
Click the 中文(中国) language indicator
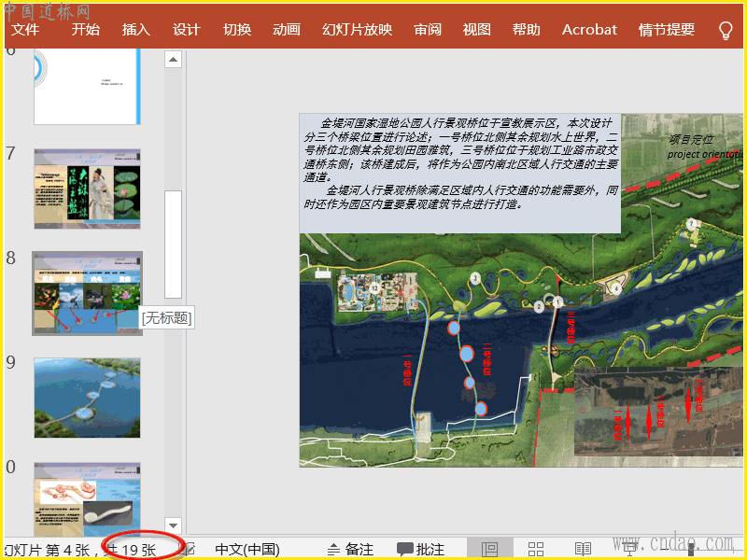tap(247, 549)
